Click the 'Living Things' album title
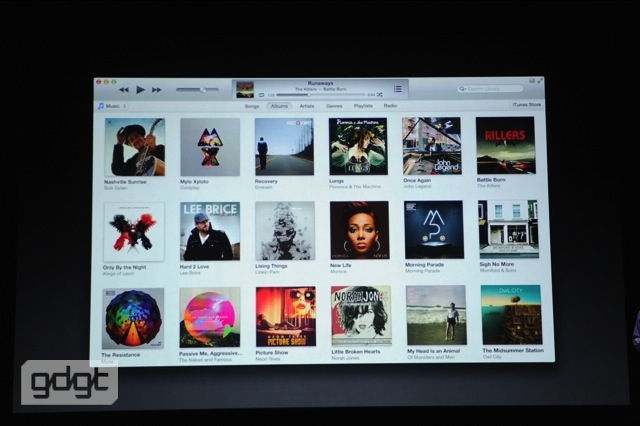The height and width of the screenshot is (426, 640). click(271, 266)
